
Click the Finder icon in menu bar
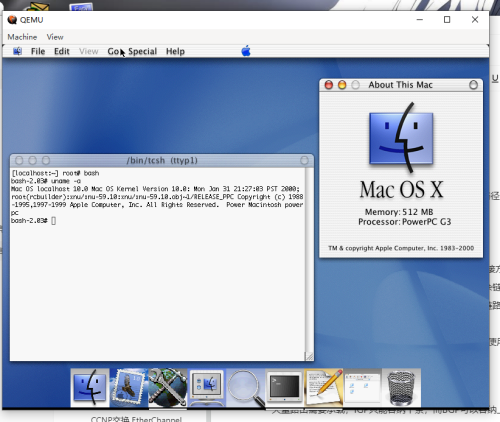point(17,51)
